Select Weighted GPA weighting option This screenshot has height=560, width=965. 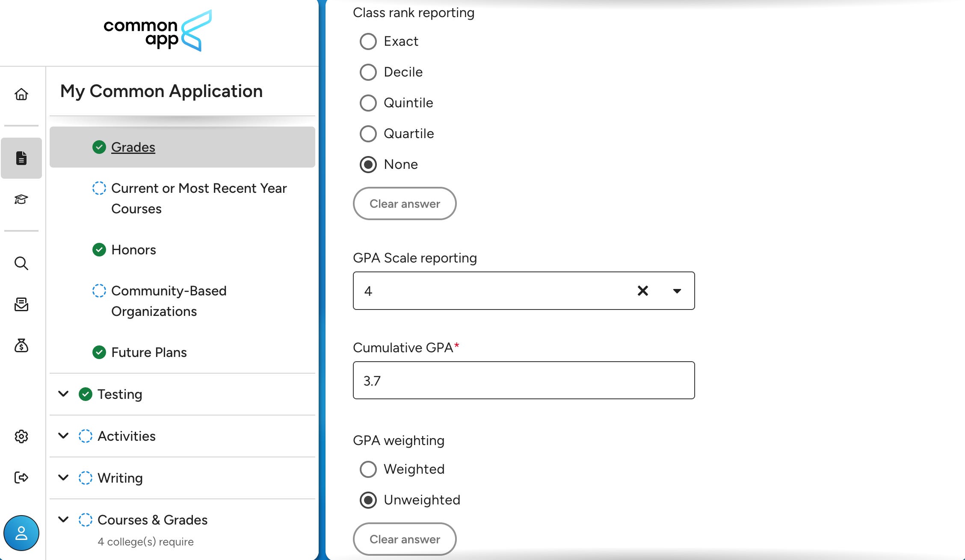[x=368, y=469]
